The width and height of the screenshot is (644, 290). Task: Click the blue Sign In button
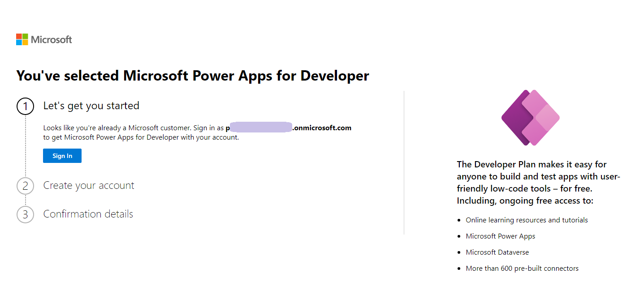[62, 156]
